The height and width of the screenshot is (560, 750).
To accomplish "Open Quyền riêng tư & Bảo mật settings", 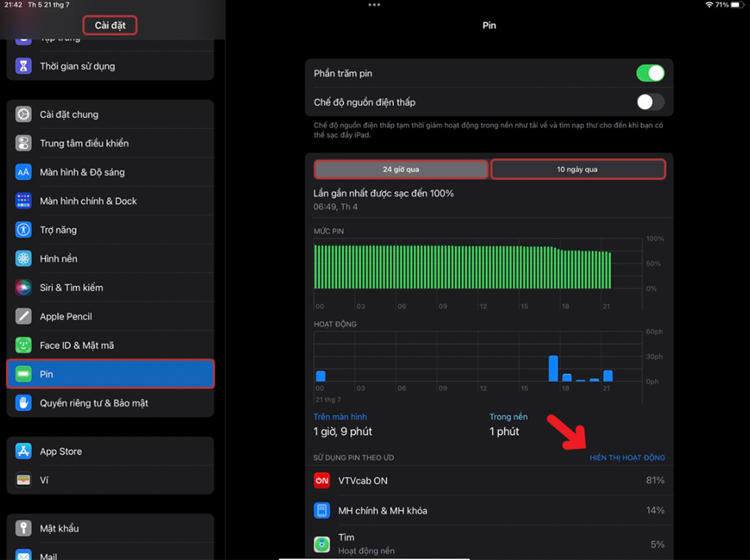I will click(x=110, y=403).
